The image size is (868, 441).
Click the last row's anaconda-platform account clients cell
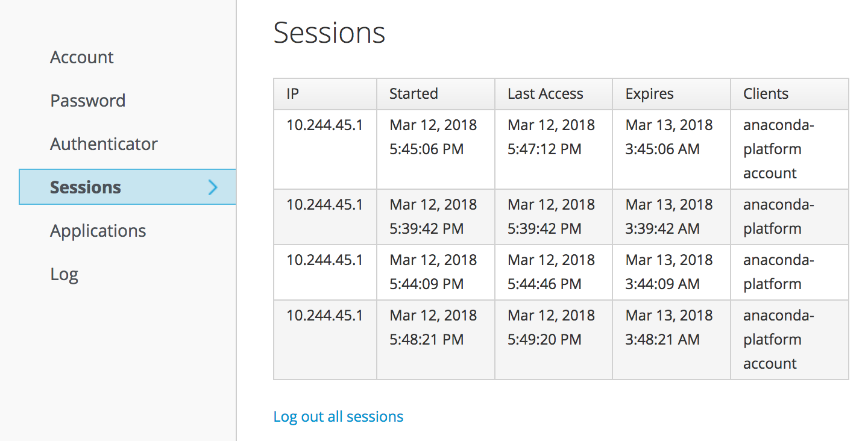click(778, 340)
